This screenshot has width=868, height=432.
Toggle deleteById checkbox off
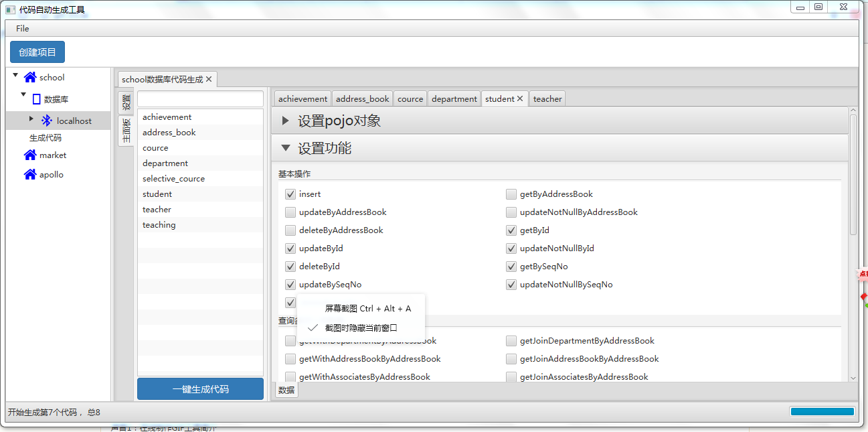(x=290, y=267)
